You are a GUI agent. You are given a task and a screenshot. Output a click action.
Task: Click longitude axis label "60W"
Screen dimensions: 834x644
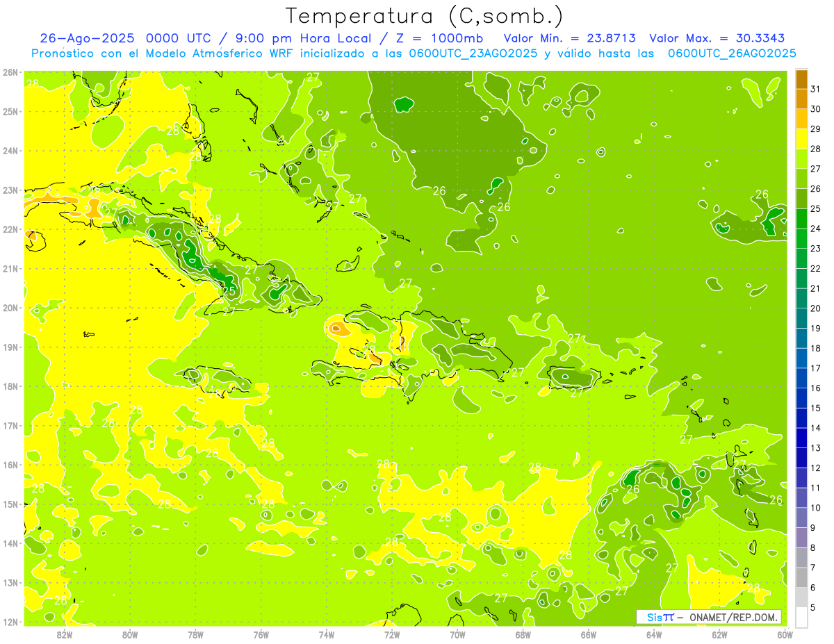tap(785, 635)
